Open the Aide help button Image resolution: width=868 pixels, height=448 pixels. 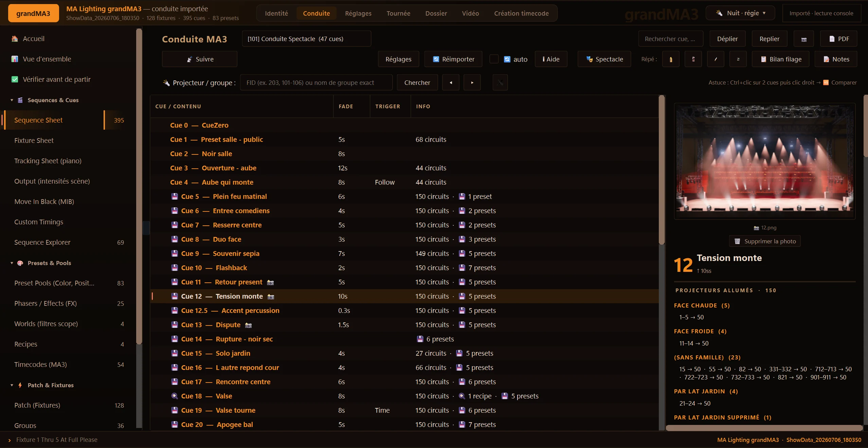pos(551,59)
